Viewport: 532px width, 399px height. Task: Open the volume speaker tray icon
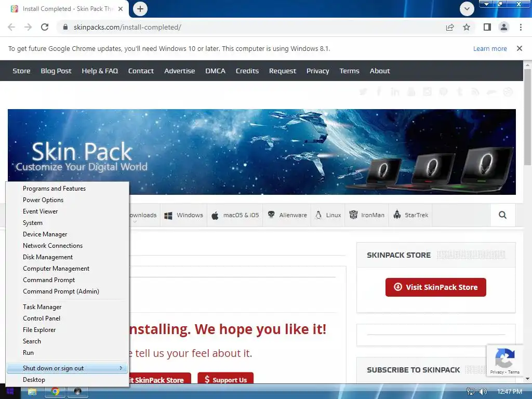click(x=483, y=392)
